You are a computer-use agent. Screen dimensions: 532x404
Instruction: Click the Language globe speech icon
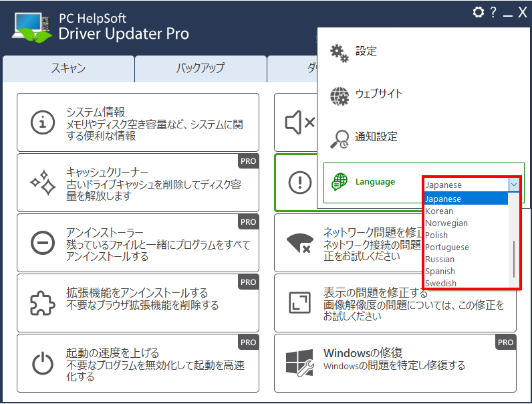[x=340, y=182]
